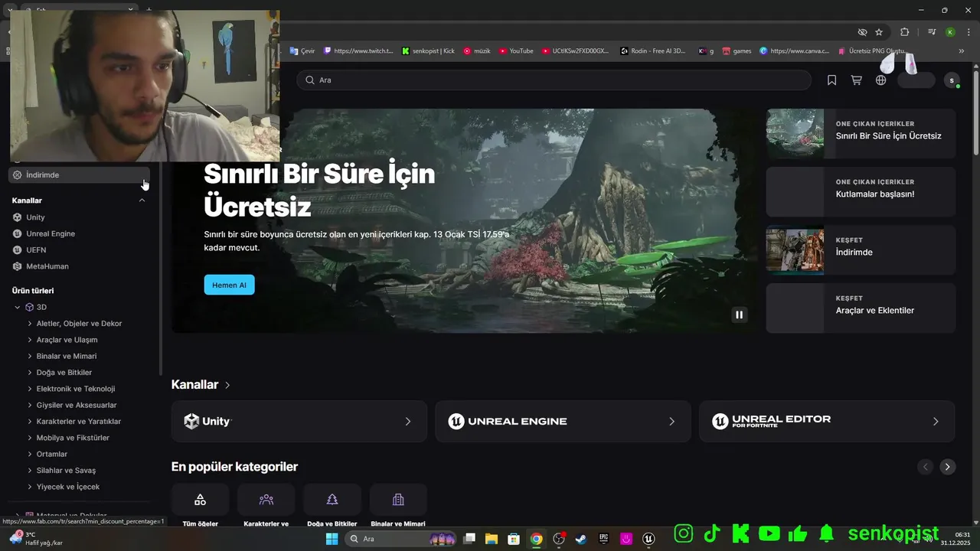
Task: Select Mobilya ve Fikstürler category
Action: click(x=73, y=438)
